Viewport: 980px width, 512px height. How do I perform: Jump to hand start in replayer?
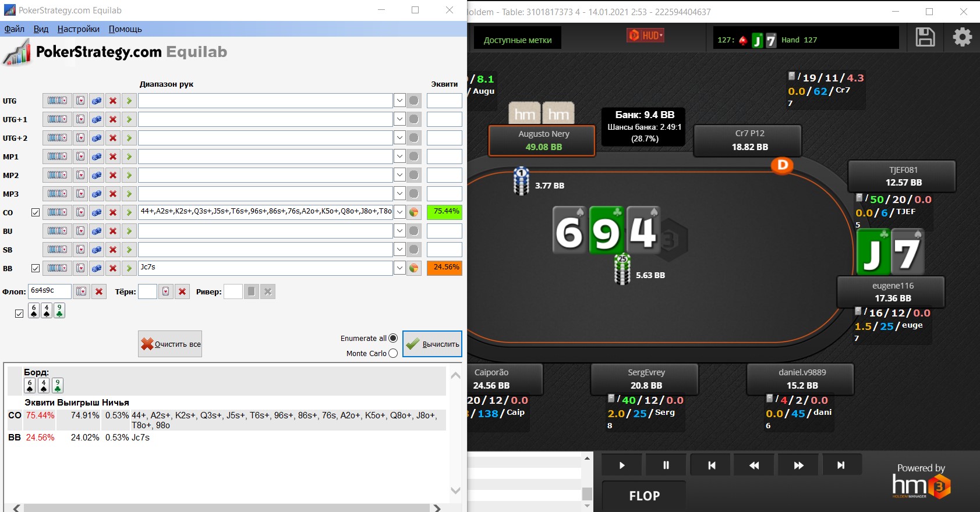point(711,465)
